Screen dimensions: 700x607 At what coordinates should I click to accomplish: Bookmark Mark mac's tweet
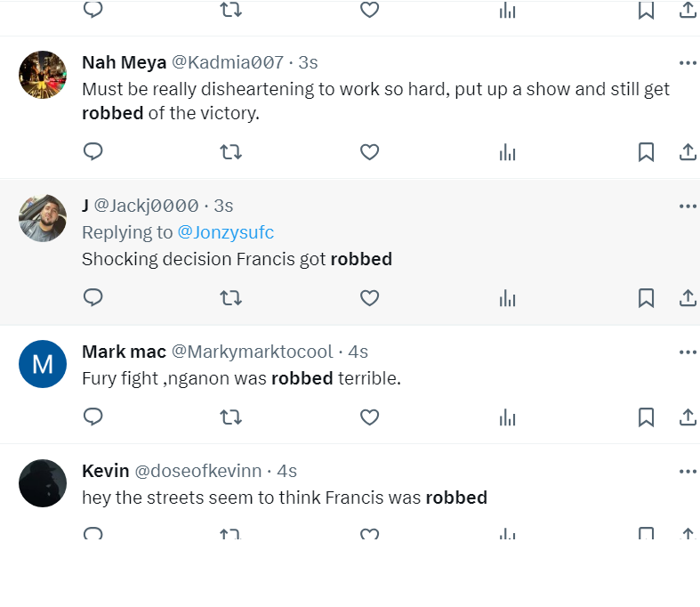click(x=647, y=417)
